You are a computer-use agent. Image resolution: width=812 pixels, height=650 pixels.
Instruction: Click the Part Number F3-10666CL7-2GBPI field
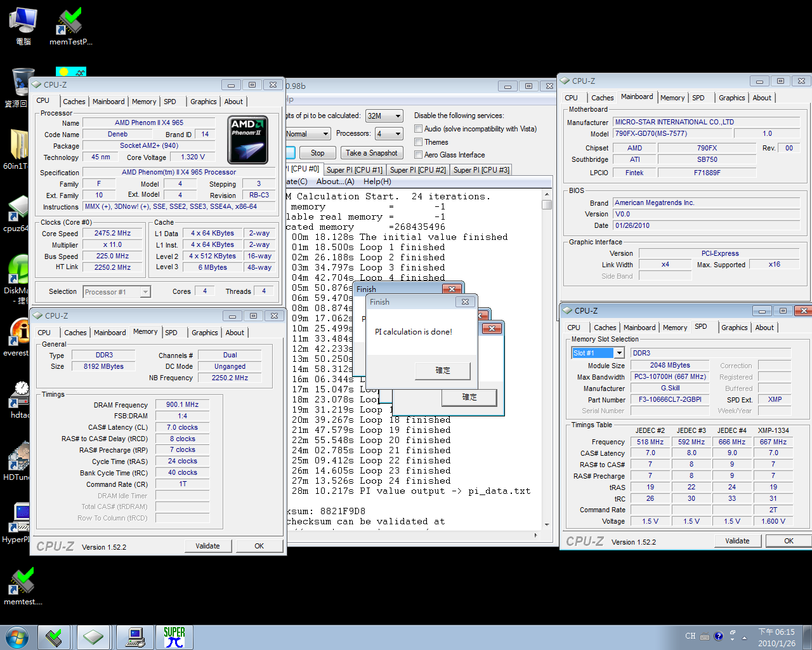(670, 400)
